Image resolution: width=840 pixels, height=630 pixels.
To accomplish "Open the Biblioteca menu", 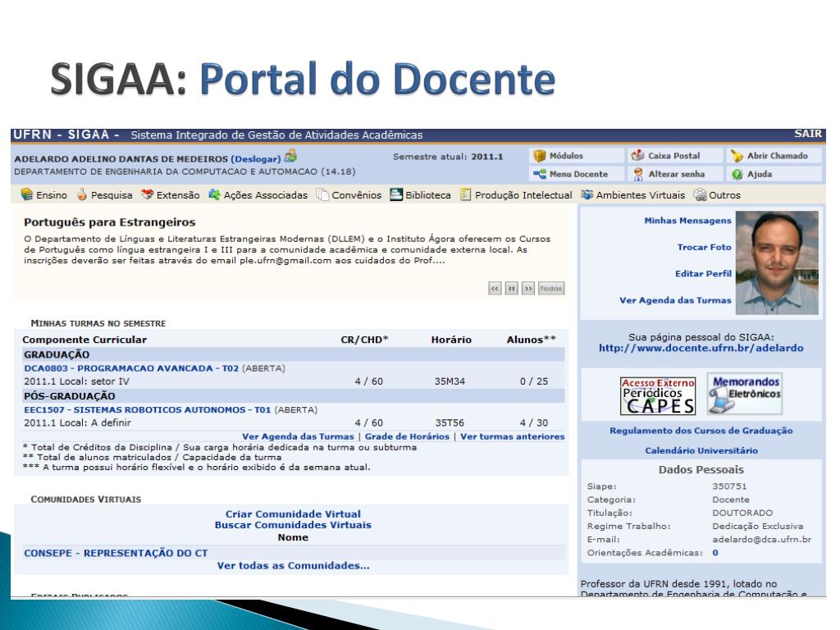I will pyautogui.click(x=428, y=195).
